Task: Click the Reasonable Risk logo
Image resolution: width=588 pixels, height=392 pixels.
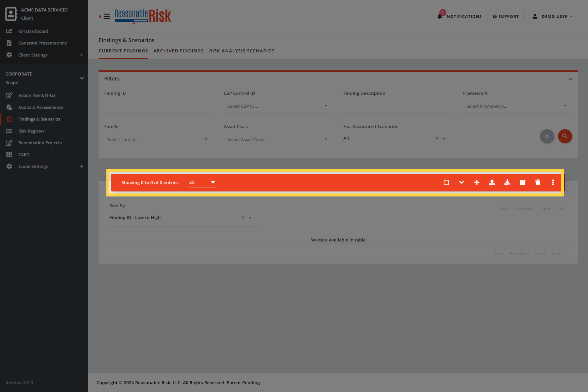Action: coord(143,16)
